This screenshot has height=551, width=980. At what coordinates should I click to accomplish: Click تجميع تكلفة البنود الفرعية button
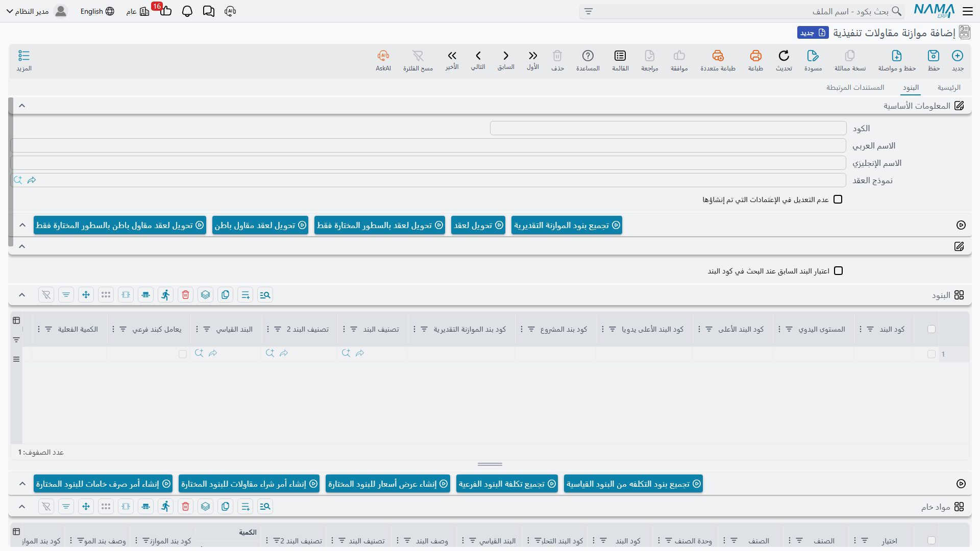pos(507,484)
